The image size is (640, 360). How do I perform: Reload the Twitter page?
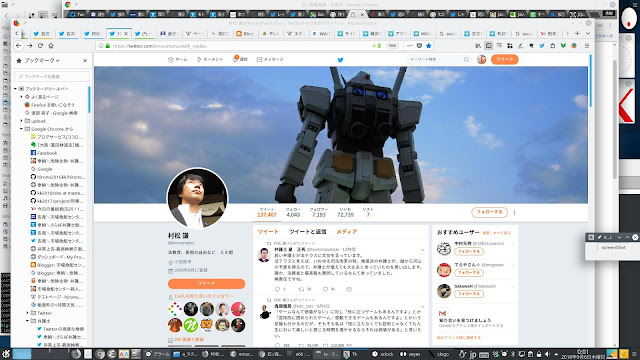click(40, 46)
